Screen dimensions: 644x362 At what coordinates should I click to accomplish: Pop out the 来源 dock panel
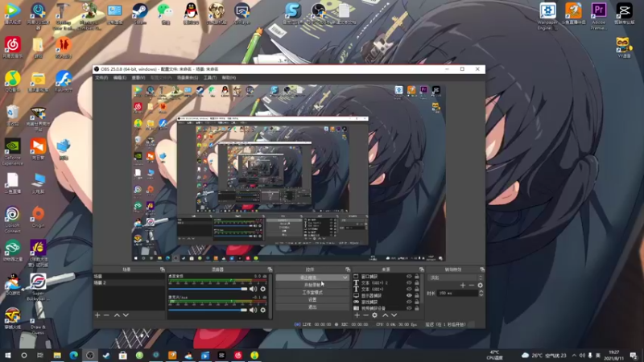[421, 269]
